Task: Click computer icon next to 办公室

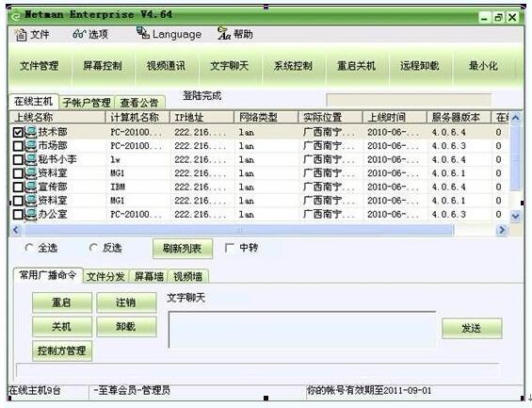Action: click(x=31, y=215)
